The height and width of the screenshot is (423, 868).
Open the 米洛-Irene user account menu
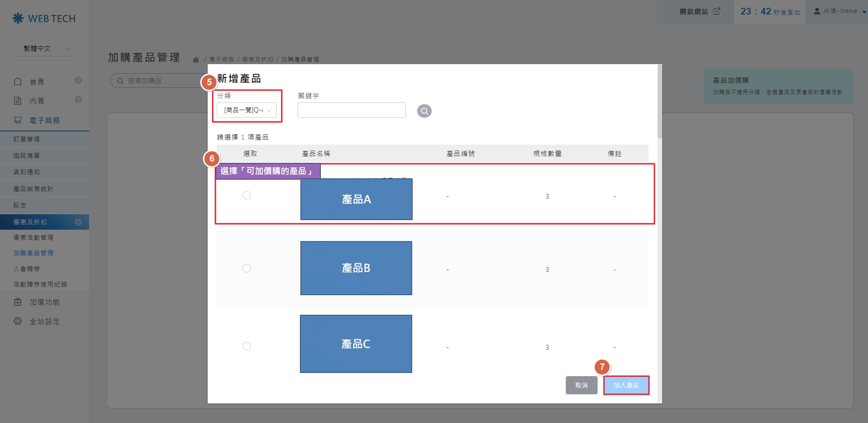(x=839, y=11)
